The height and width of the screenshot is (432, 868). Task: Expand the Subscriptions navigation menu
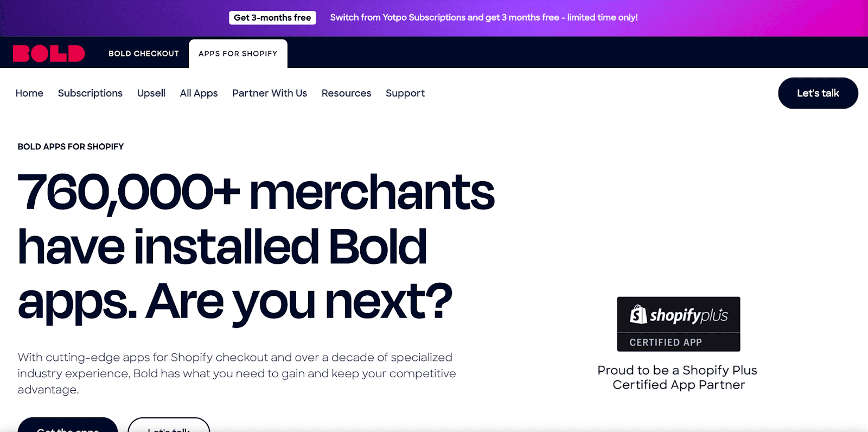(90, 93)
